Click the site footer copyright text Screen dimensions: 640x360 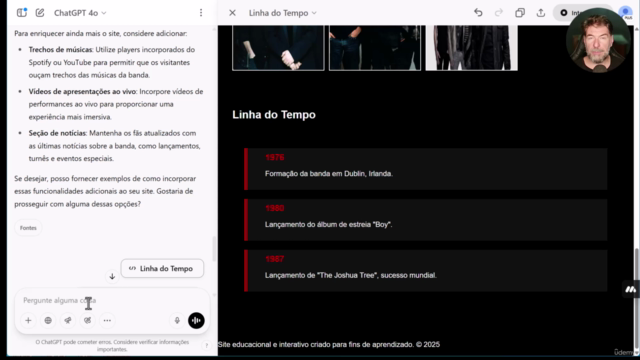tap(329, 344)
